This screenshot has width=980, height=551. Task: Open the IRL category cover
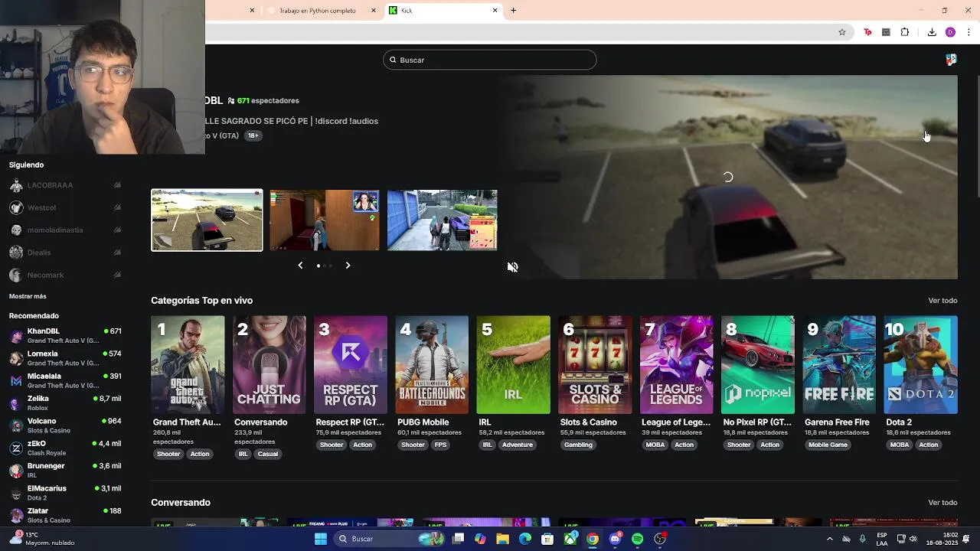click(x=514, y=365)
